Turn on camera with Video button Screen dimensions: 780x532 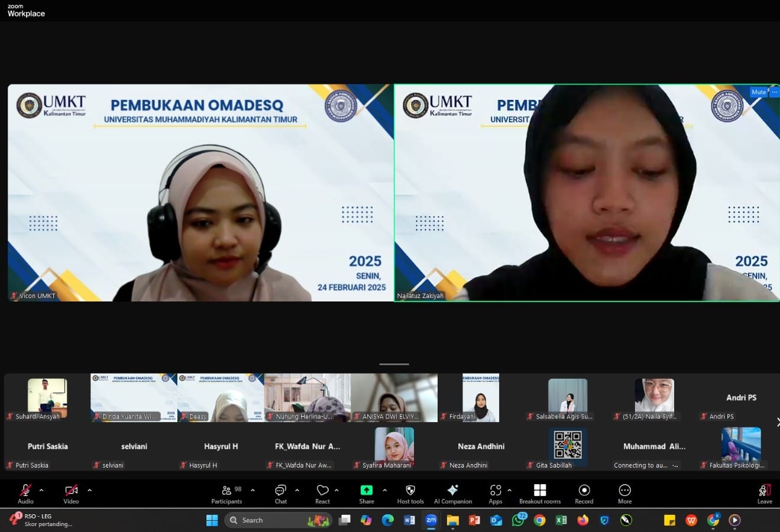coord(71,494)
